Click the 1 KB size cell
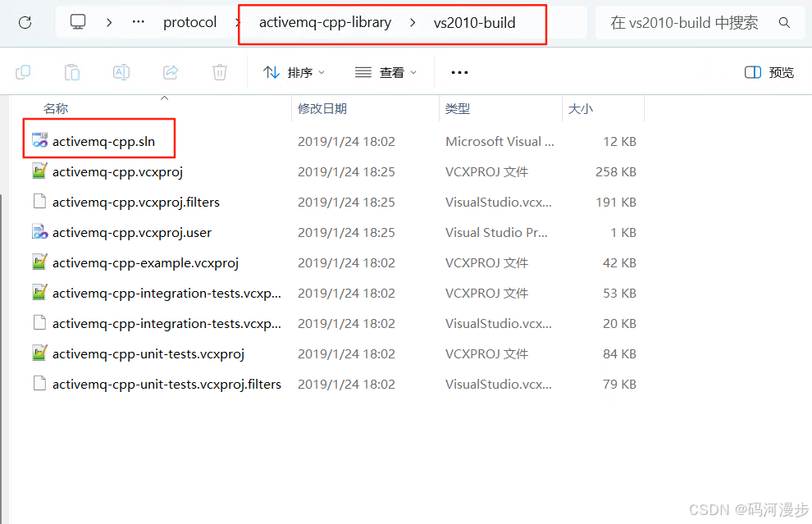The image size is (812, 524). pos(623,233)
